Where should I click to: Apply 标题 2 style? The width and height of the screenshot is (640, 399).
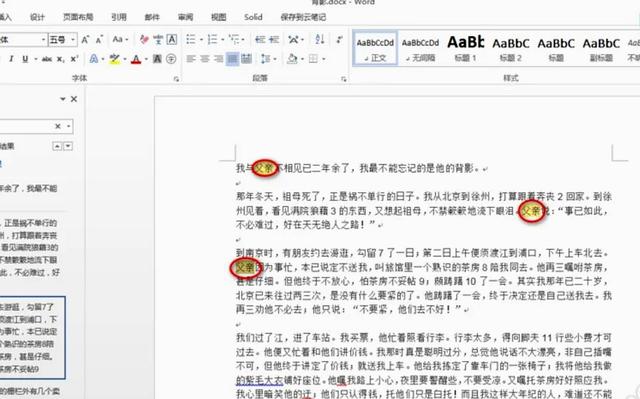click(x=511, y=48)
